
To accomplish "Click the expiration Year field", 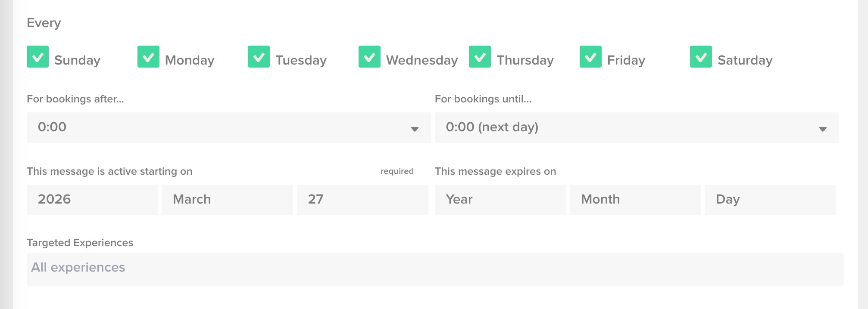I will click(x=500, y=200).
